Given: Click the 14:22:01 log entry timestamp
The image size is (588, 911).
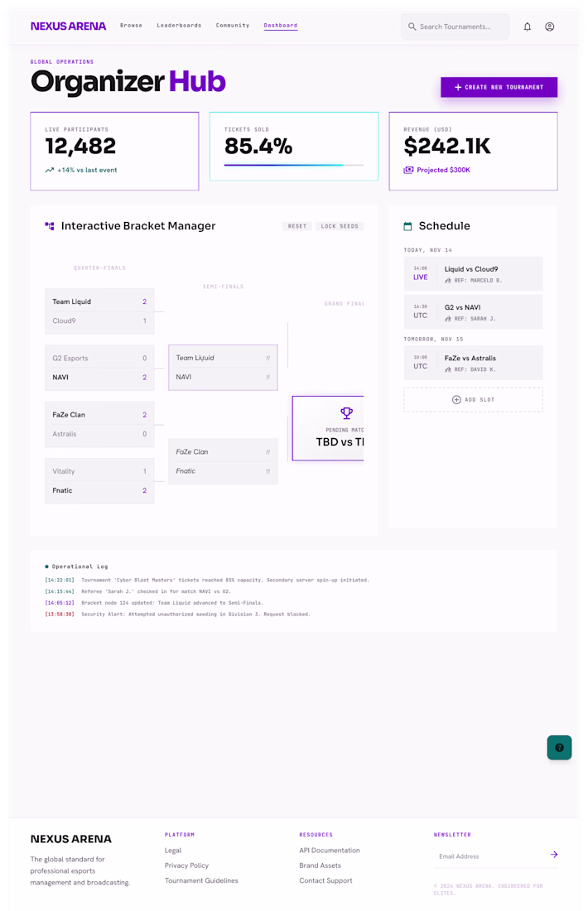Looking at the screenshot, I should coord(60,580).
